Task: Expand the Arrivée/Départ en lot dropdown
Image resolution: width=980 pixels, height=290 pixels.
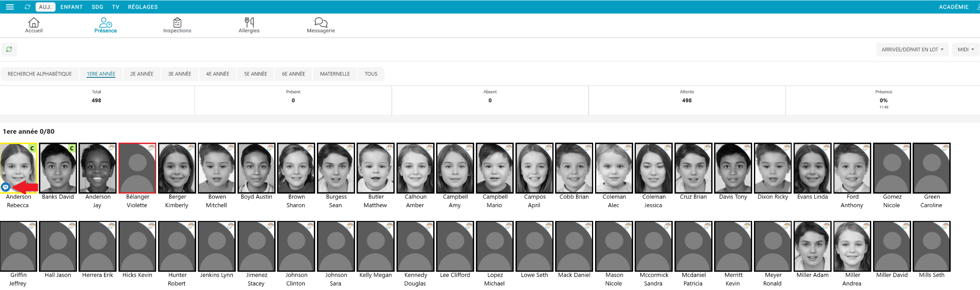Action: tap(912, 49)
